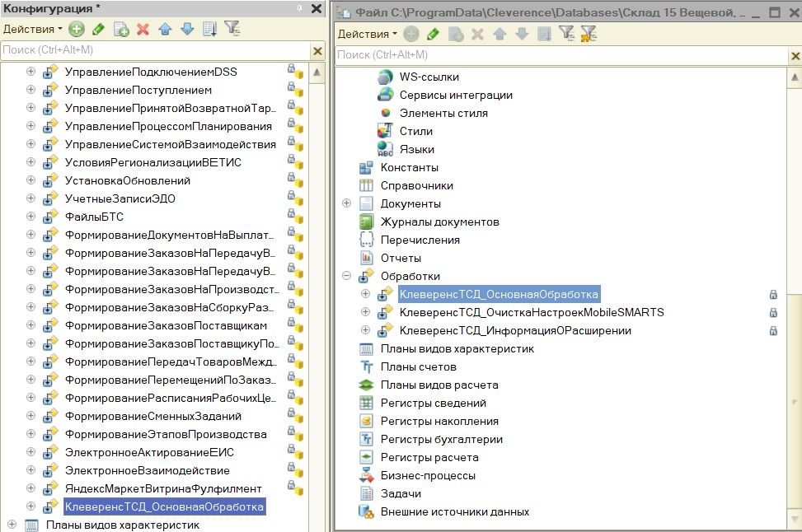Screen dimensions: 802x532
Task: Close the Конфигурация panel
Action: (317, 8)
